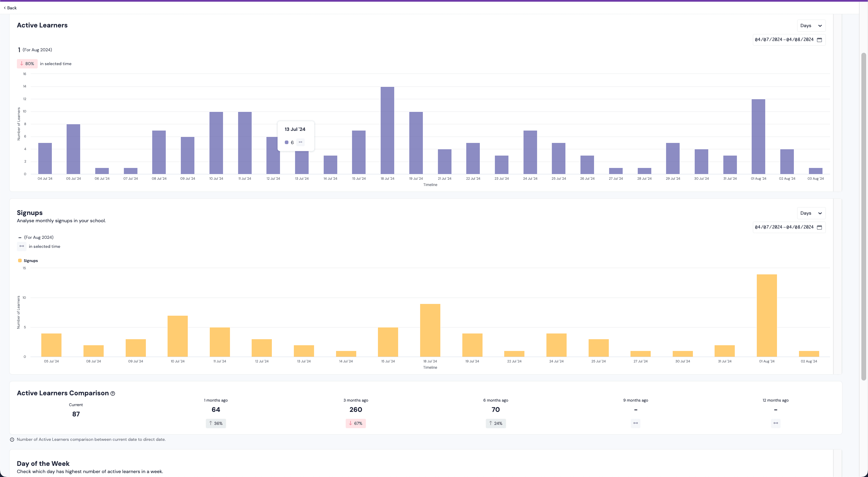
Task: Click the back chevron at top left
Action: [x=5, y=8]
